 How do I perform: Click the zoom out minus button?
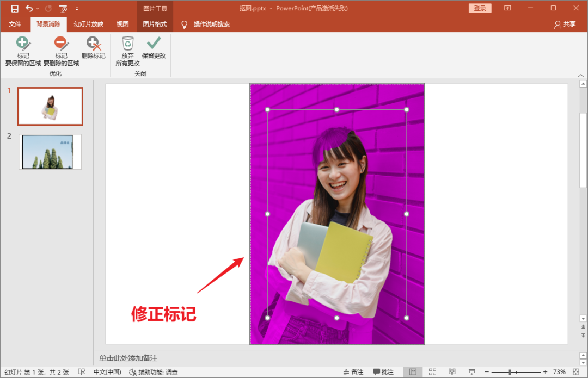coord(487,372)
